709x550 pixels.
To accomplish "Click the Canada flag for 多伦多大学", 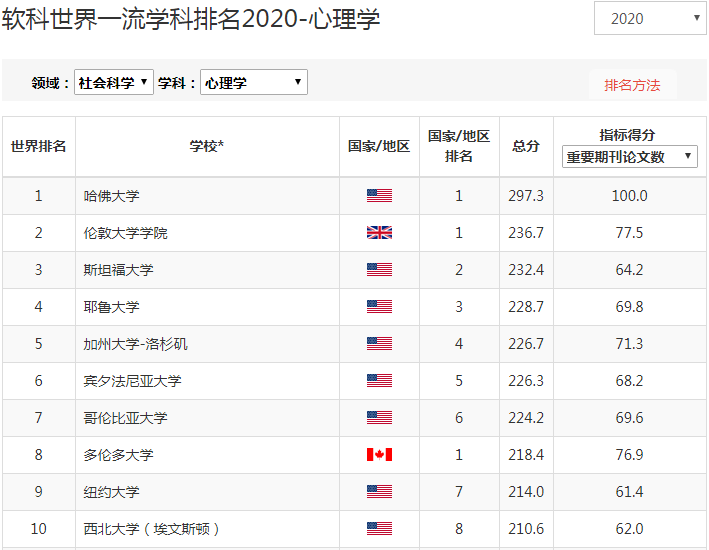I will coord(379,455).
